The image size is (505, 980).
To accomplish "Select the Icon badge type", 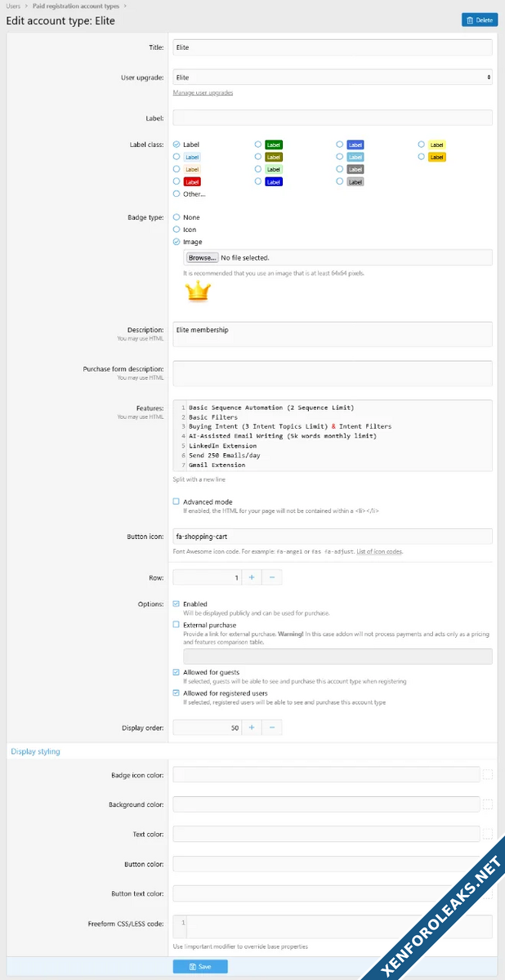I will pos(177,229).
